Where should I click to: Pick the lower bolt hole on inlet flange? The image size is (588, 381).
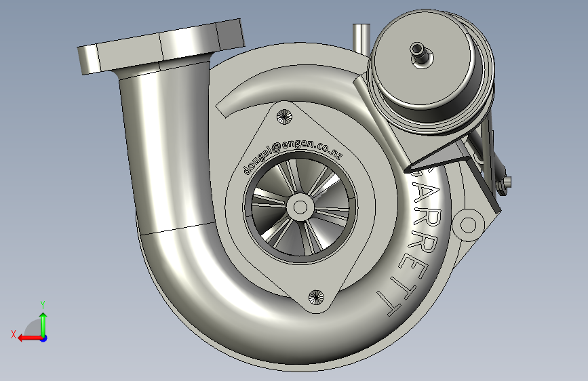pyautogui.click(x=316, y=297)
